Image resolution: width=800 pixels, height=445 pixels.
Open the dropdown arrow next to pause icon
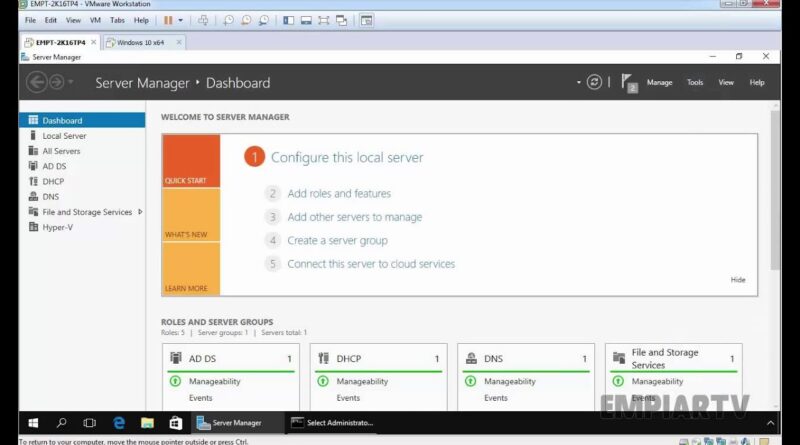[181, 20]
